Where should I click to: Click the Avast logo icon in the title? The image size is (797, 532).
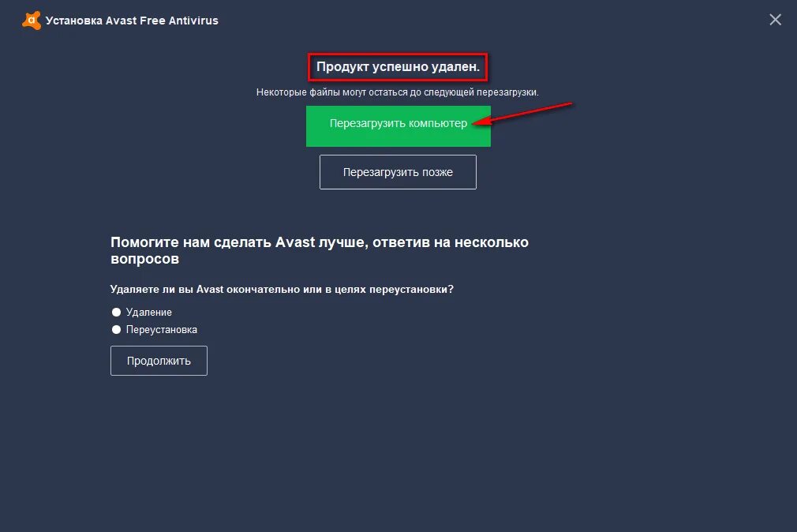pyautogui.click(x=32, y=21)
